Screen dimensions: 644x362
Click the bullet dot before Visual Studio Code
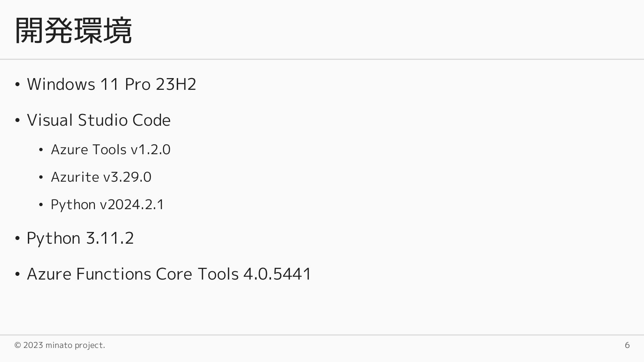pos(18,121)
